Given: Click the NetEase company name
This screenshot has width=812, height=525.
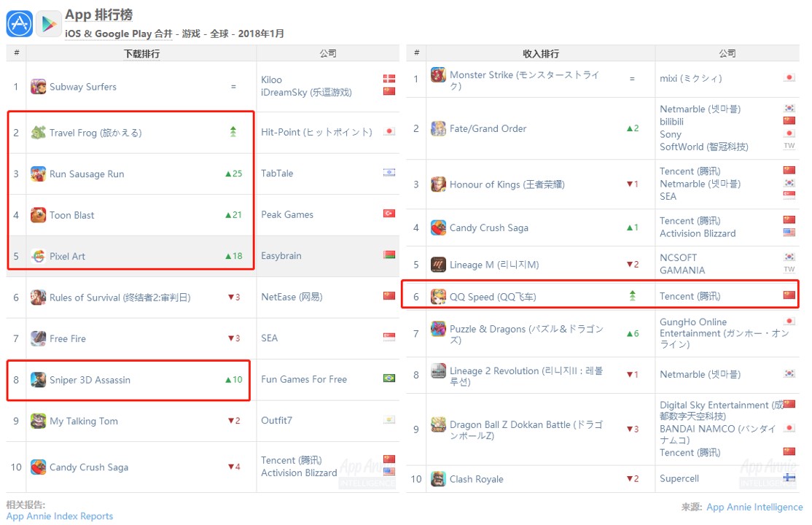Looking at the screenshot, I should click(x=292, y=297).
